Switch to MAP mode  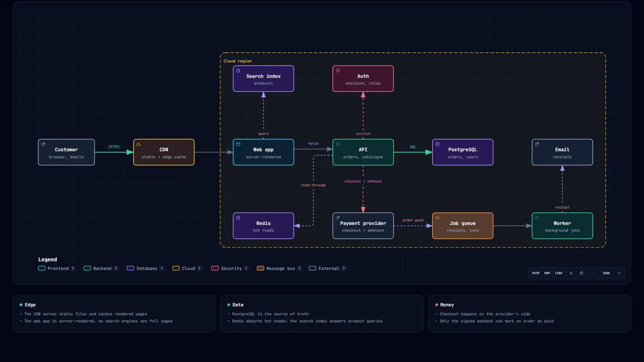tap(547, 273)
